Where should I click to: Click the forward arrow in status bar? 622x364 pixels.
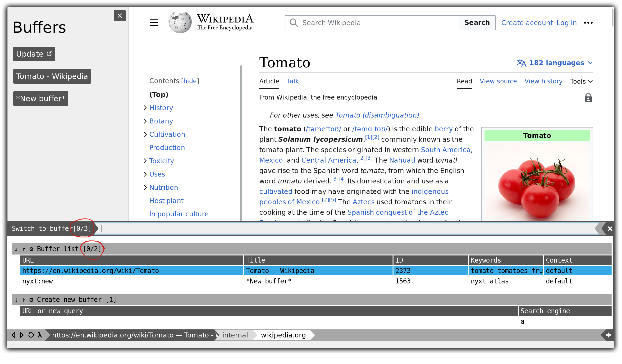pos(22,335)
